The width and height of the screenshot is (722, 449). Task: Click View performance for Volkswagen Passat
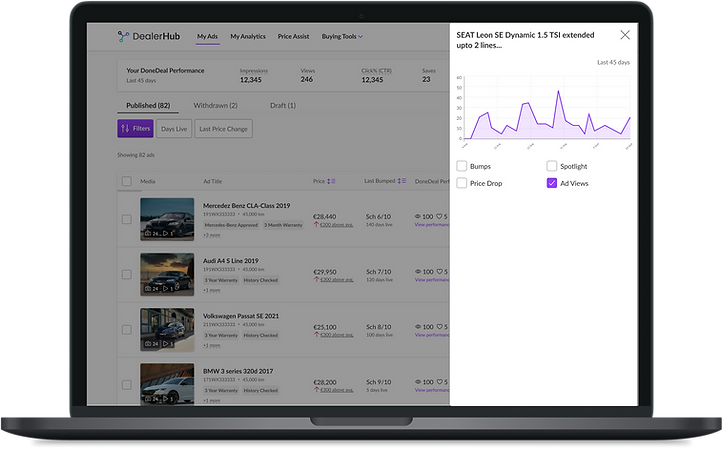(432, 335)
